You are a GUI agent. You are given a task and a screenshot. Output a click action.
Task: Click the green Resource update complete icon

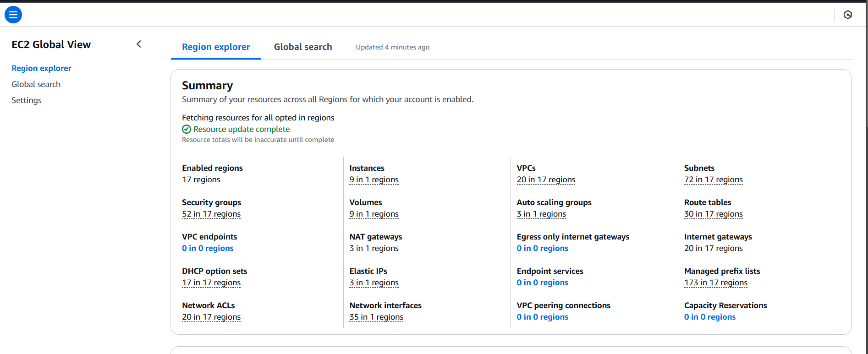pyautogui.click(x=187, y=129)
